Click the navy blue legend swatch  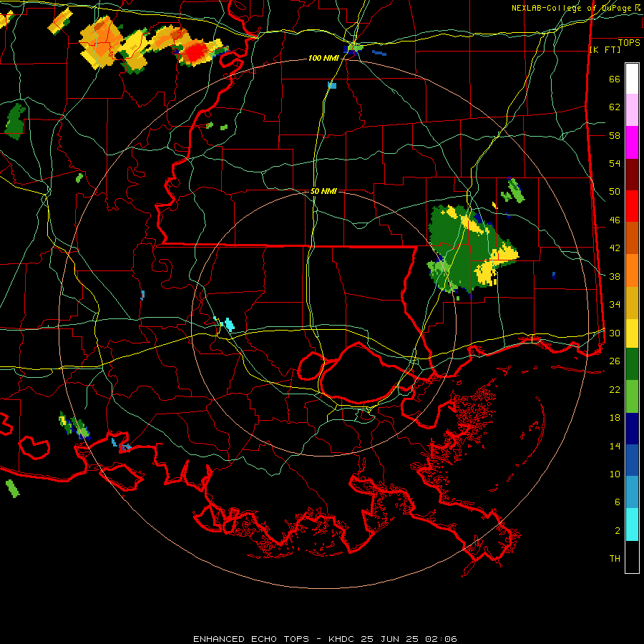[x=632, y=429]
